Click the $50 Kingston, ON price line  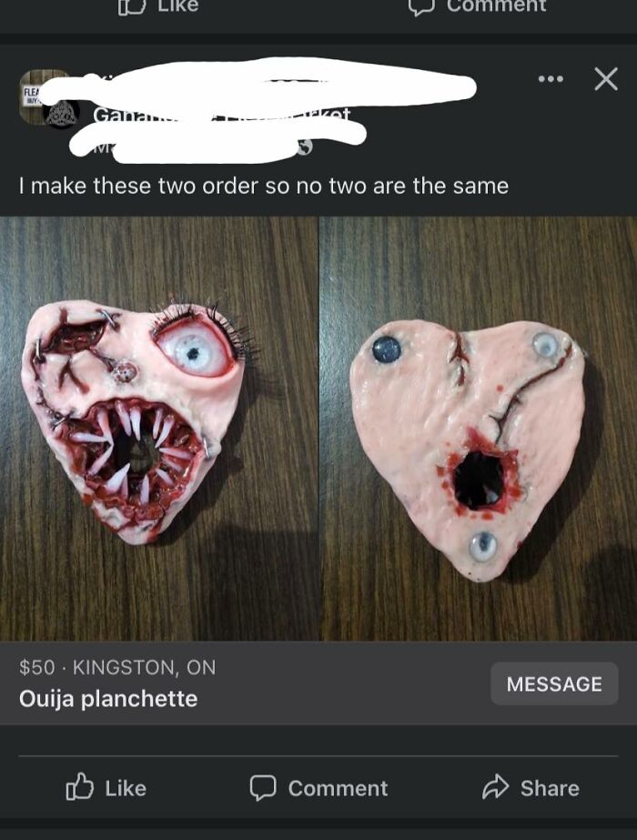pyautogui.click(x=117, y=667)
